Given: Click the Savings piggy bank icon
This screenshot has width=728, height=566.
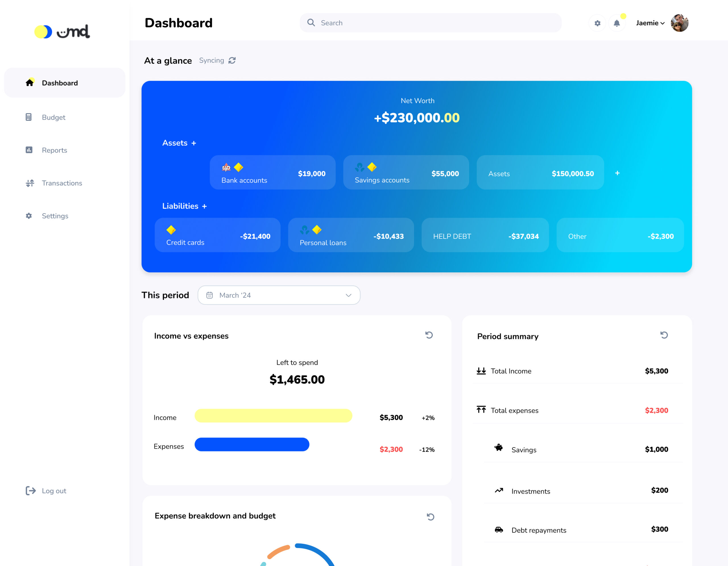Looking at the screenshot, I should pos(498,448).
